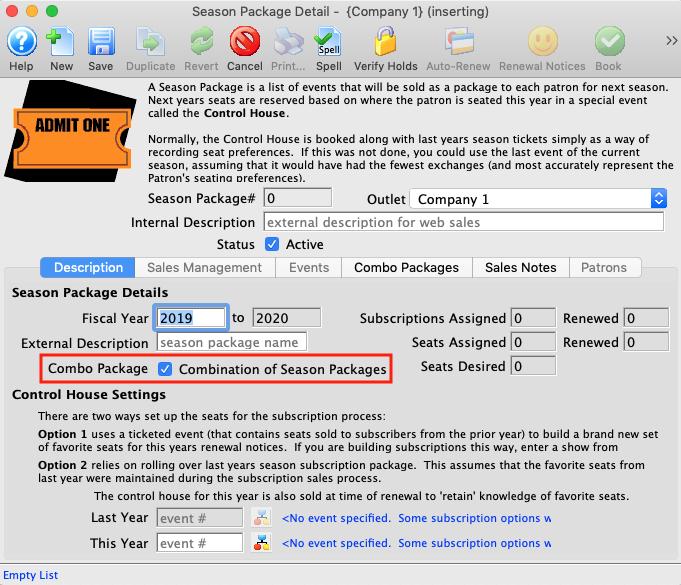
Task: Click the 'Fiscal Year' label
Action: click(115, 318)
